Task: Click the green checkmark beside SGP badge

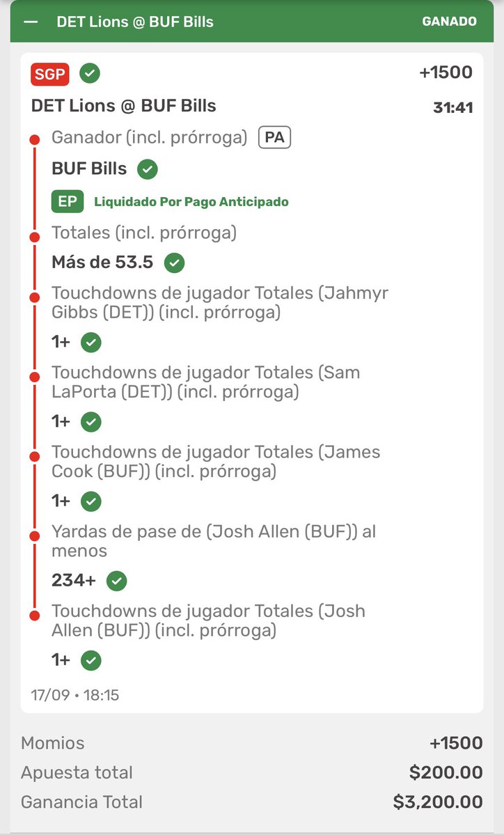Action: pyautogui.click(x=90, y=73)
